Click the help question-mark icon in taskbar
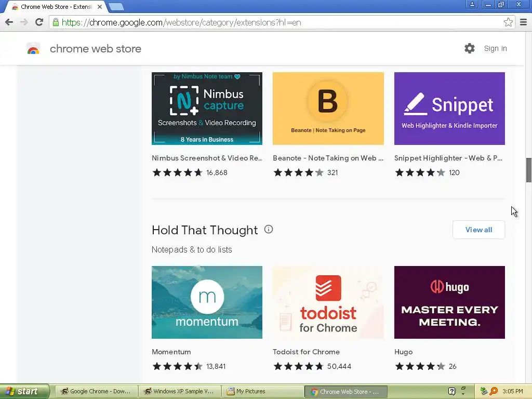Viewport: 532px width, 399px height. coord(451,391)
